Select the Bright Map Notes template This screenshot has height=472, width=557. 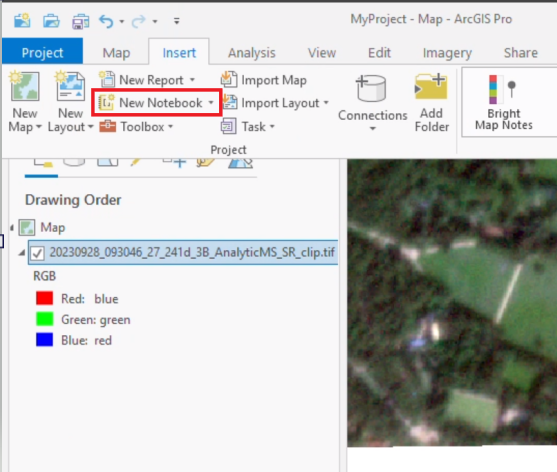504,102
